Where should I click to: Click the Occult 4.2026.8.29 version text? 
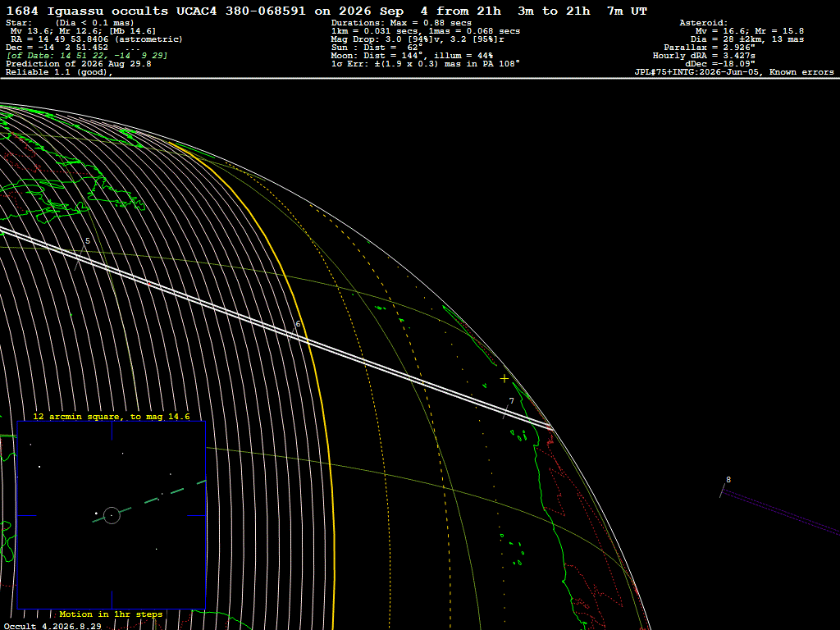tap(53, 626)
